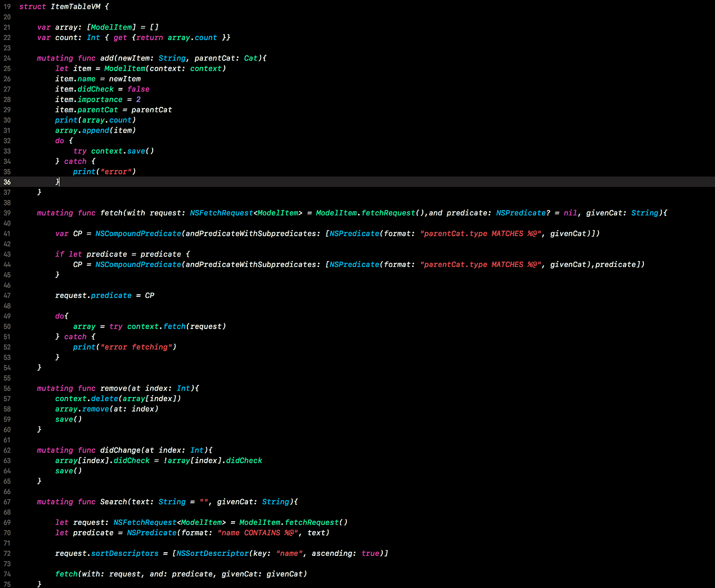The width and height of the screenshot is (715, 588).
Task: Click '!array[index].didCheck' expression
Action: click(x=213, y=461)
